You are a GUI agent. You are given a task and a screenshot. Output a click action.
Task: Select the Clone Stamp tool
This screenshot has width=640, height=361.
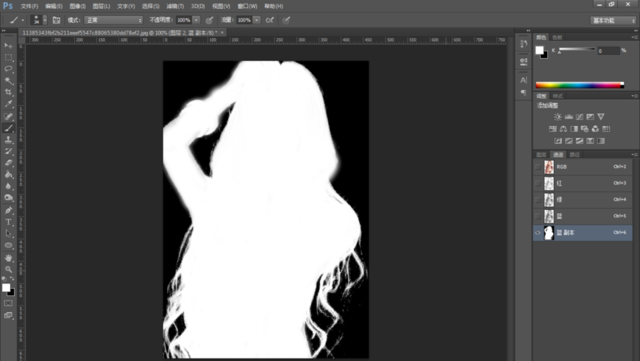(x=8, y=139)
